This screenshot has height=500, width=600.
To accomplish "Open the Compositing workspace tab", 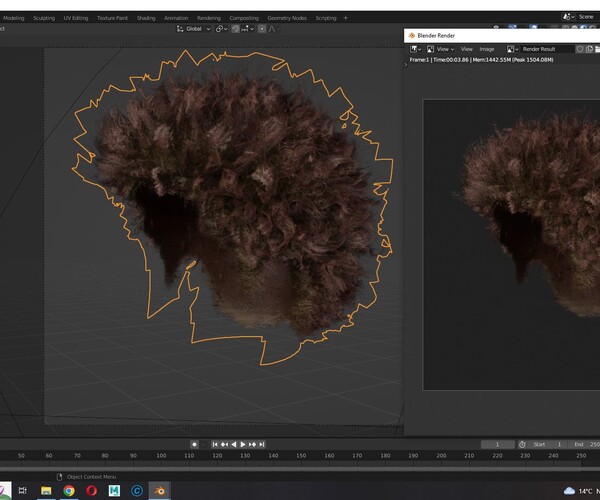I will [x=244, y=18].
